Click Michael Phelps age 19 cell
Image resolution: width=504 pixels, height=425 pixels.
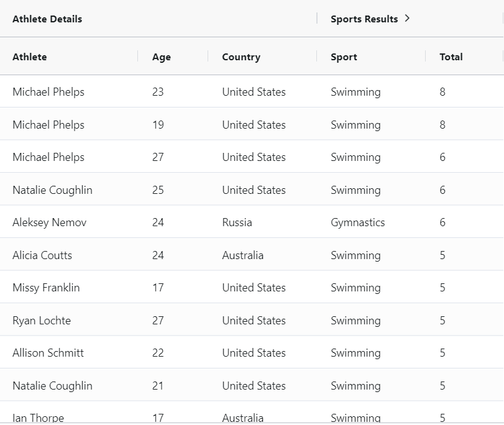(158, 125)
